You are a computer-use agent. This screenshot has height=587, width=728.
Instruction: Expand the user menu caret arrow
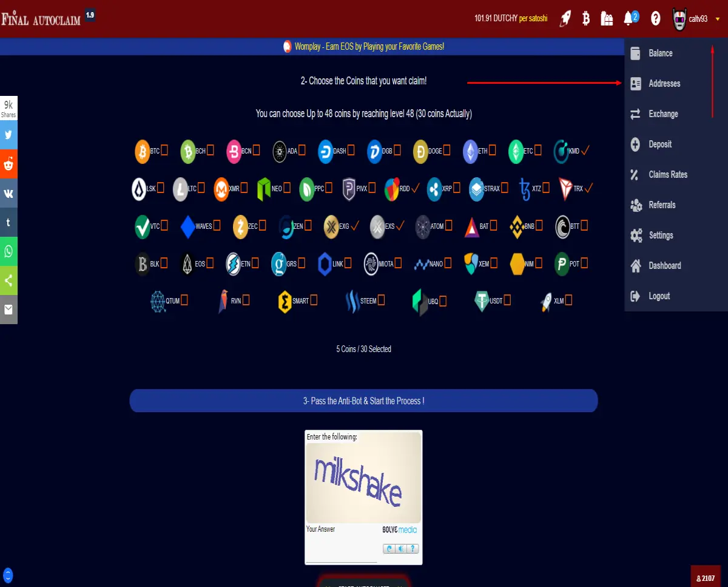pyautogui.click(x=718, y=19)
